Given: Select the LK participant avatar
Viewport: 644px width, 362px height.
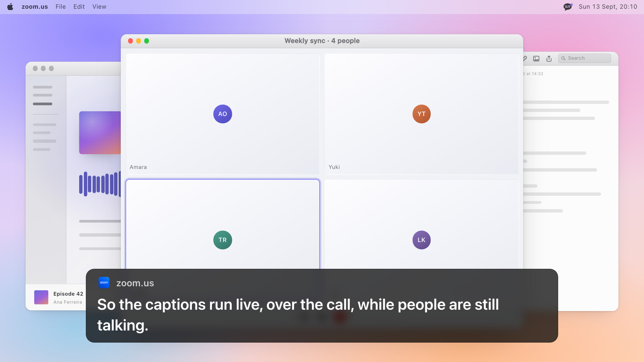Looking at the screenshot, I should 422,240.
